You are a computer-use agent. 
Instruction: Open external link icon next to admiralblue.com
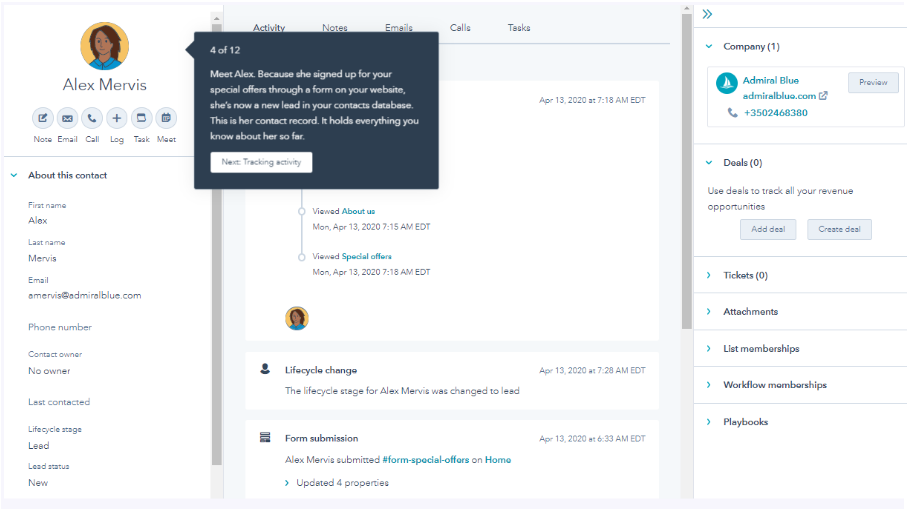click(x=823, y=96)
